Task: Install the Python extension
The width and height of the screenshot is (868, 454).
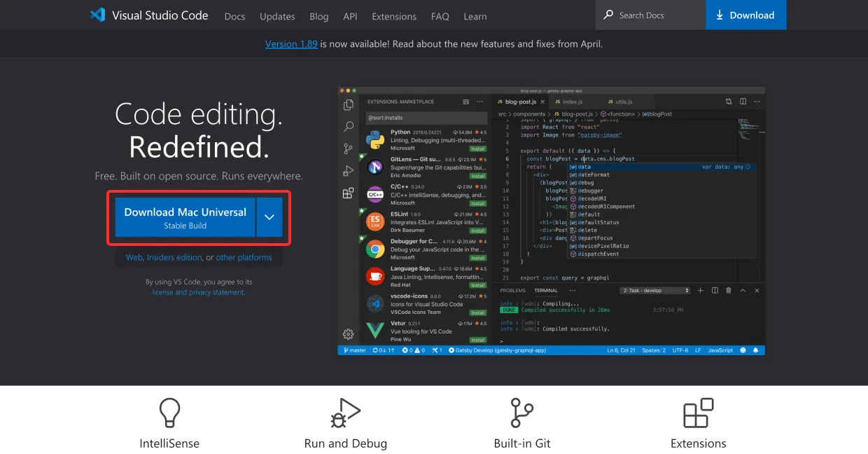Action: [x=478, y=149]
